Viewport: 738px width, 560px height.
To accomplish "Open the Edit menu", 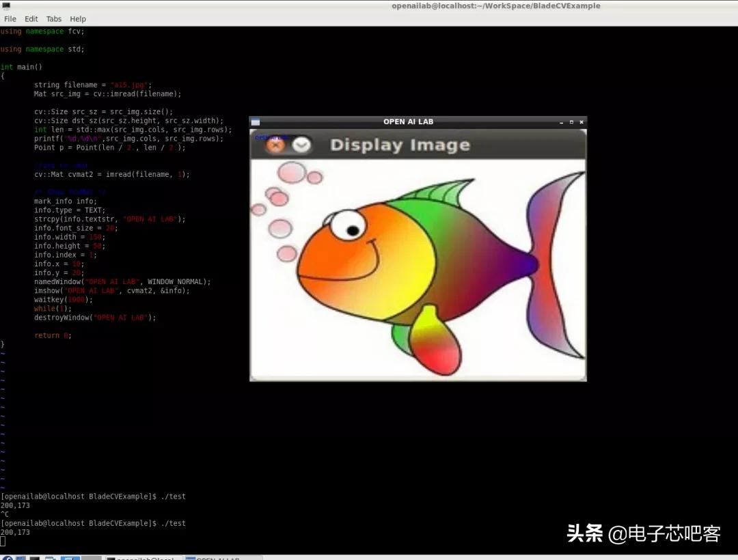I will (31, 19).
